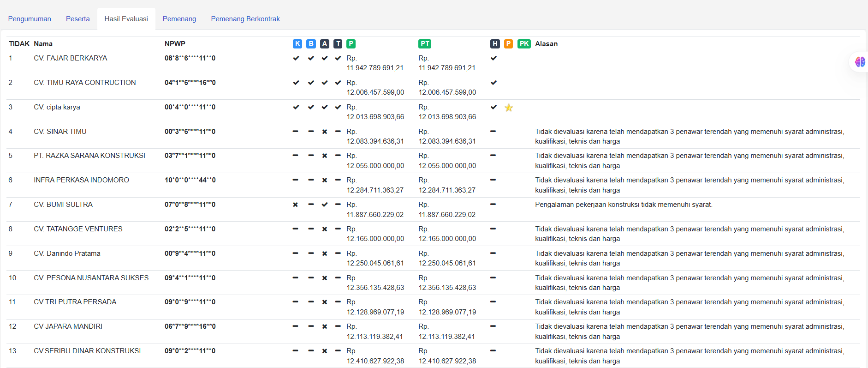Select PT. RAZKA SARANA KONSTRUKSI name
Viewport: 868px width, 368px height.
pos(89,156)
